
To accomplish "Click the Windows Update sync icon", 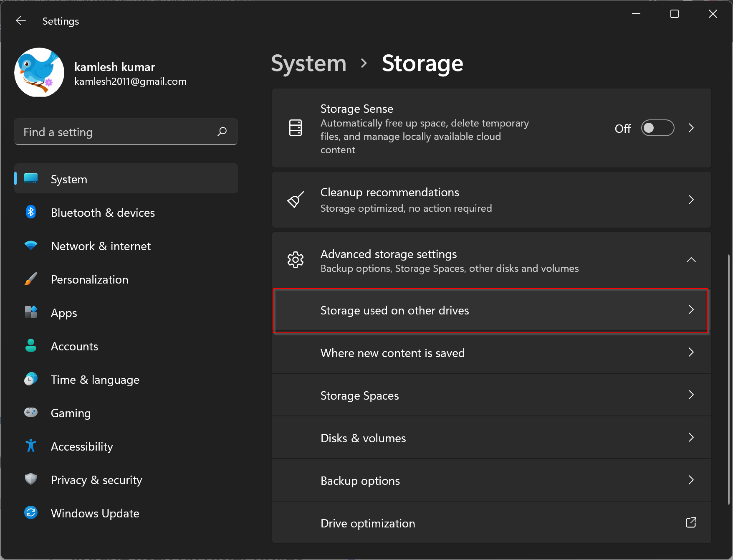I will click(31, 513).
